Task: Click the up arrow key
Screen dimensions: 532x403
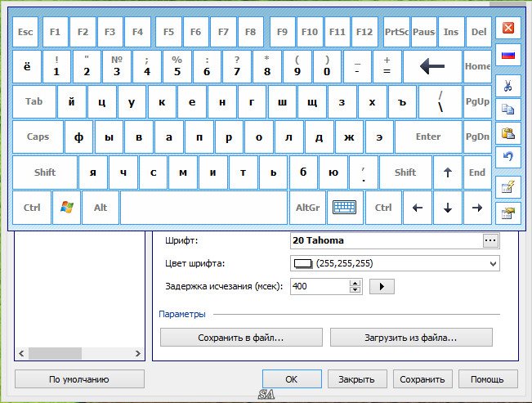Action: pos(448,172)
